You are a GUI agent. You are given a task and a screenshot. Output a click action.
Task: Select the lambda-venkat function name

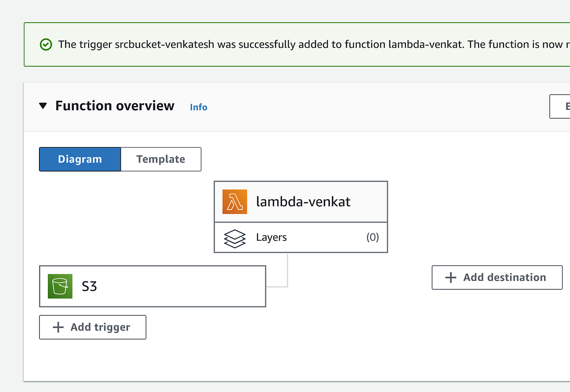[x=303, y=202]
